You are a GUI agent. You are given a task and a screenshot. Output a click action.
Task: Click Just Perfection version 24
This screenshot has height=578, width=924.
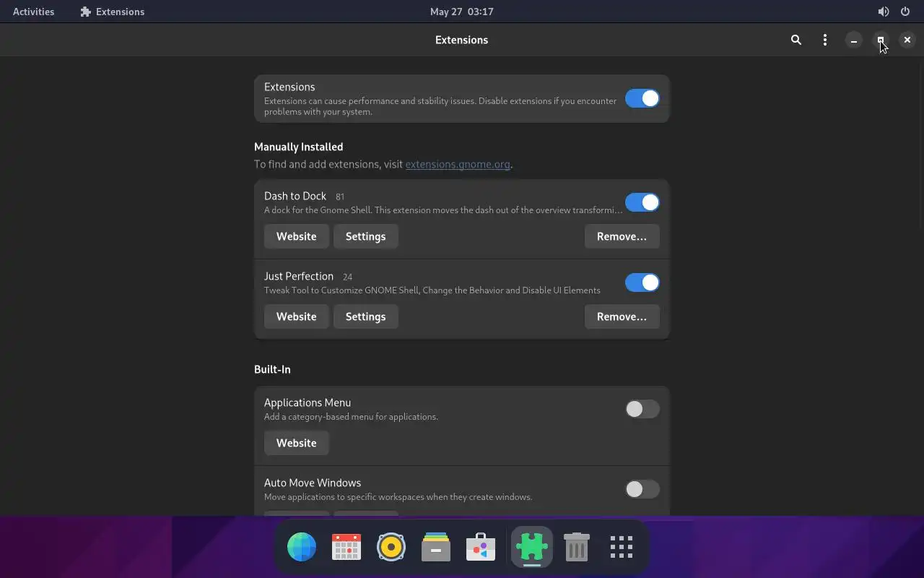pos(348,277)
